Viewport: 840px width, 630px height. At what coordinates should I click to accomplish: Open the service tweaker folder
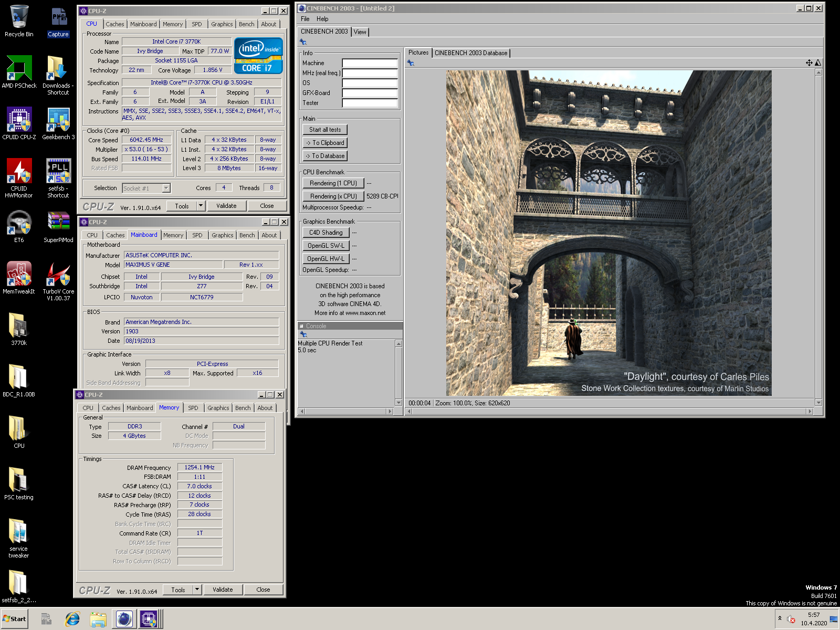click(19, 538)
